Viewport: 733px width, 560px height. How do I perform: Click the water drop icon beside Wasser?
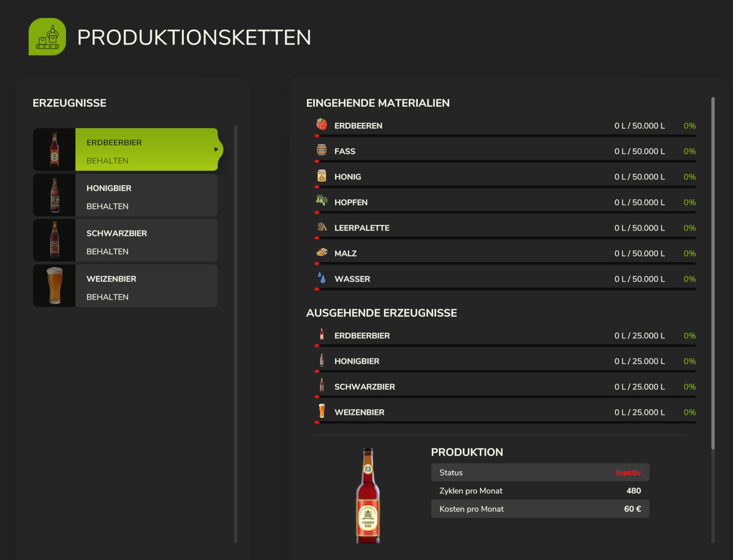pyautogui.click(x=321, y=278)
